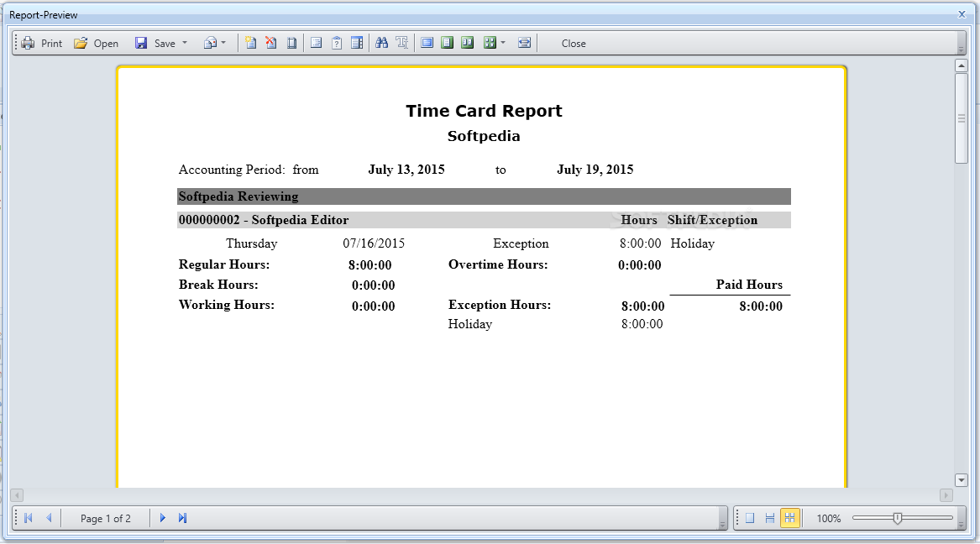Click the vertical scrollbar down arrow
This screenshot has width=980, height=544.
click(962, 479)
